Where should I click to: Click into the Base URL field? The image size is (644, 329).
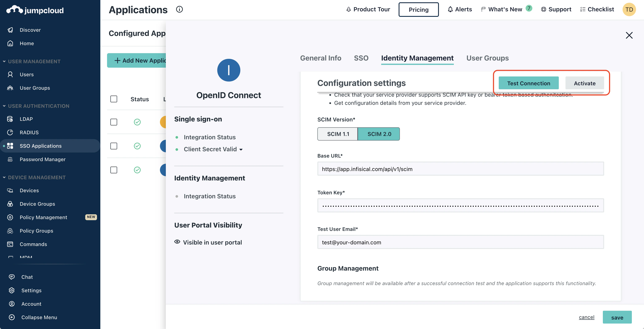point(461,169)
